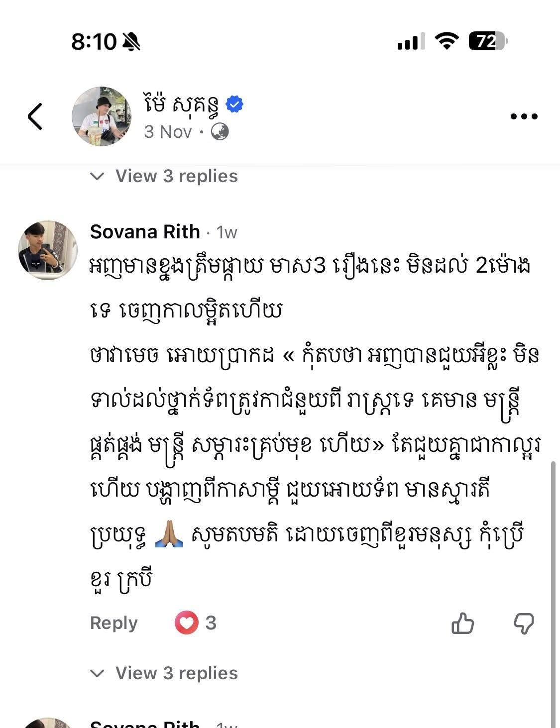Tap the globe public-privacy icon
The height and width of the screenshot is (728, 560).
[220, 132]
